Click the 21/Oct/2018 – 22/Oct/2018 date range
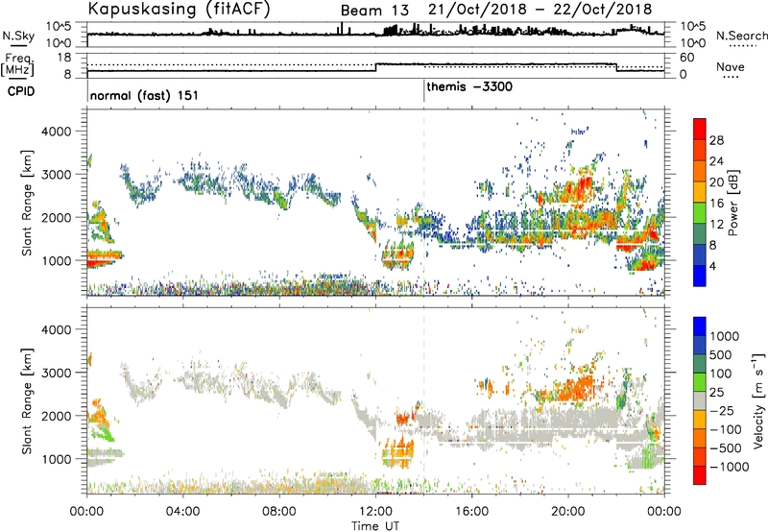The height and width of the screenshot is (532, 768). click(540, 10)
